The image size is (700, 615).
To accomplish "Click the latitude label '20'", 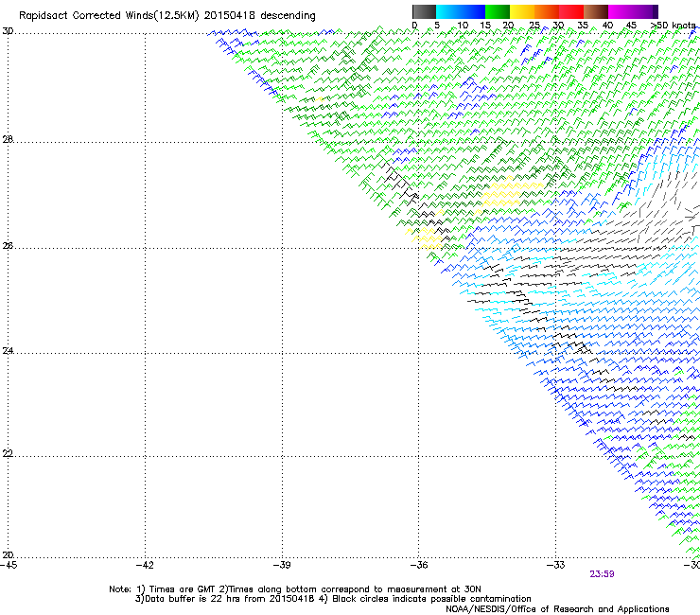I will 8,555.
